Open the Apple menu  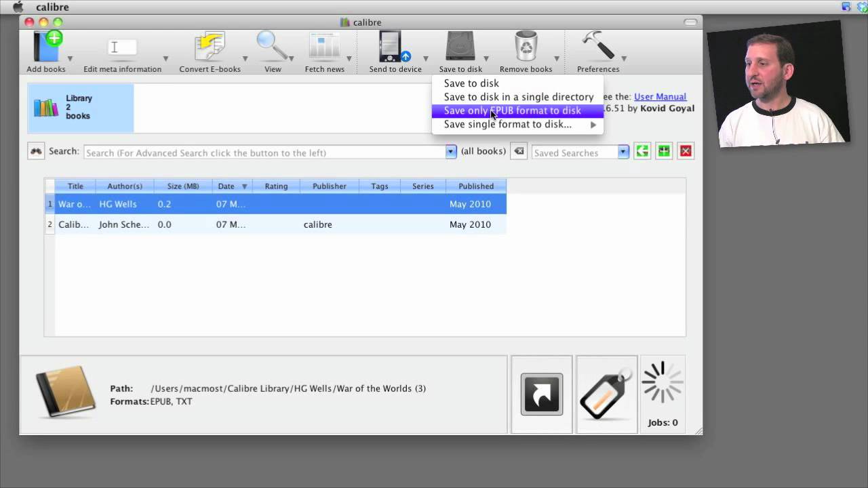pos(18,7)
